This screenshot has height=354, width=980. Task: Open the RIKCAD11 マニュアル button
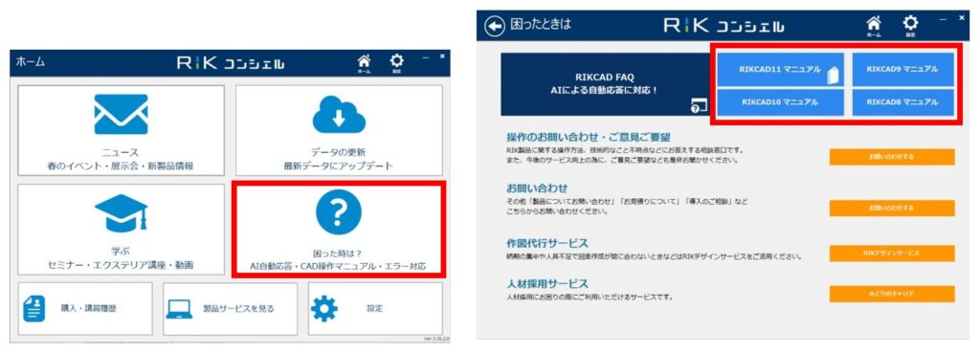(780, 69)
